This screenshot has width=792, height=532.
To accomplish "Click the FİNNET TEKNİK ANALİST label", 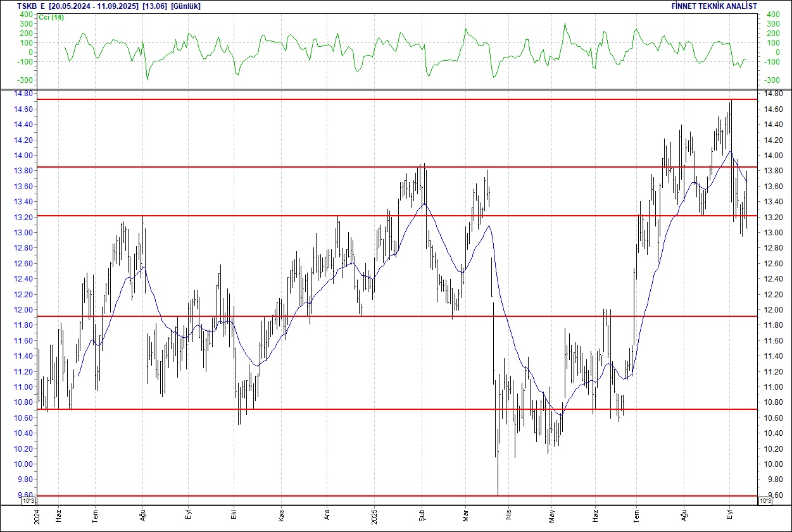I will [x=714, y=6].
